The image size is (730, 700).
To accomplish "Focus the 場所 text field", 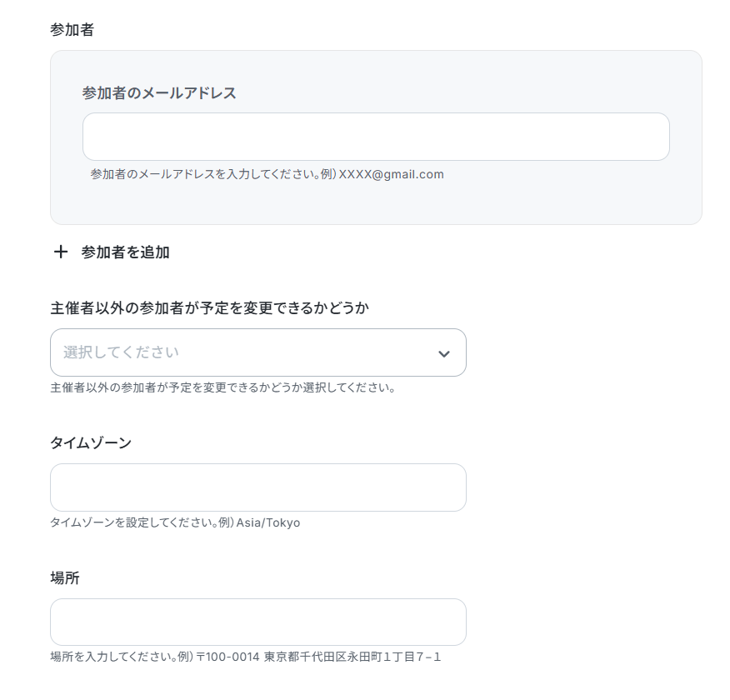I will 258,622.
